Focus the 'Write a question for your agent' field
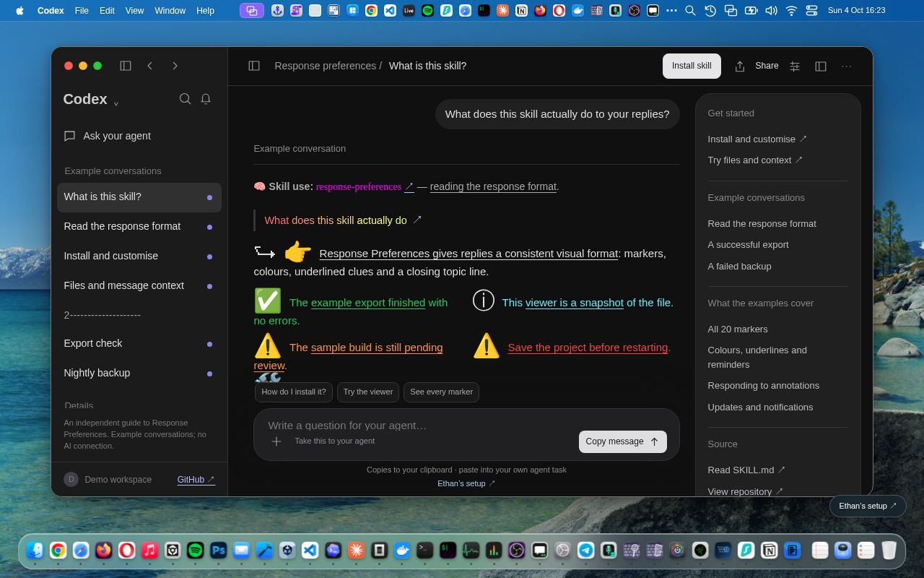Screen dimensions: 924x578 pyautogui.click(x=466, y=425)
